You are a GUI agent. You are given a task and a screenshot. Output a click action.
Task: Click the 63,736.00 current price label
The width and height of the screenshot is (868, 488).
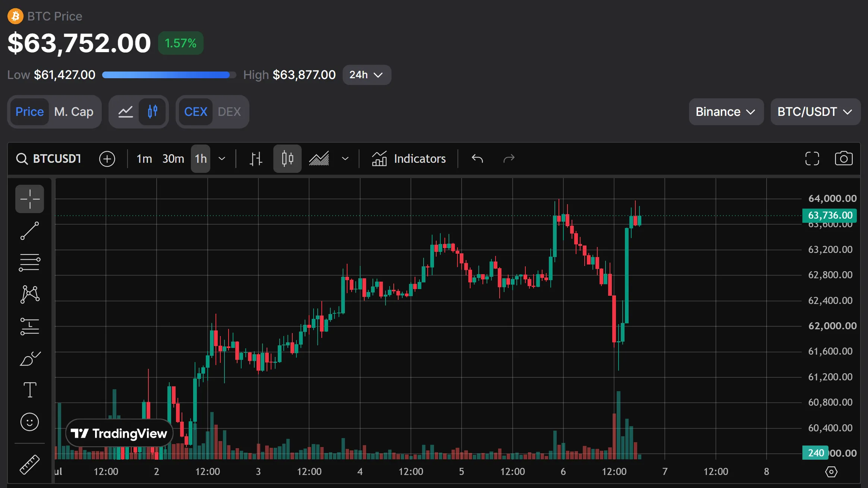coord(830,215)
